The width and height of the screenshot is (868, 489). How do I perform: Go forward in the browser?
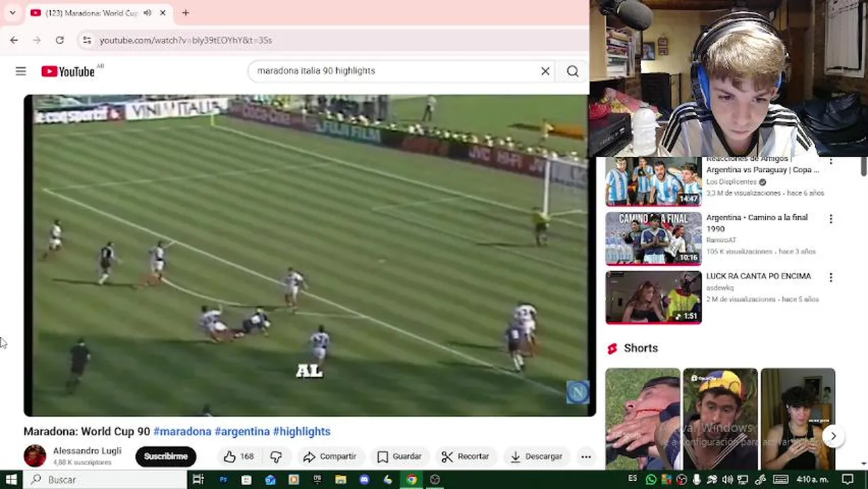(x=37, y=40)
